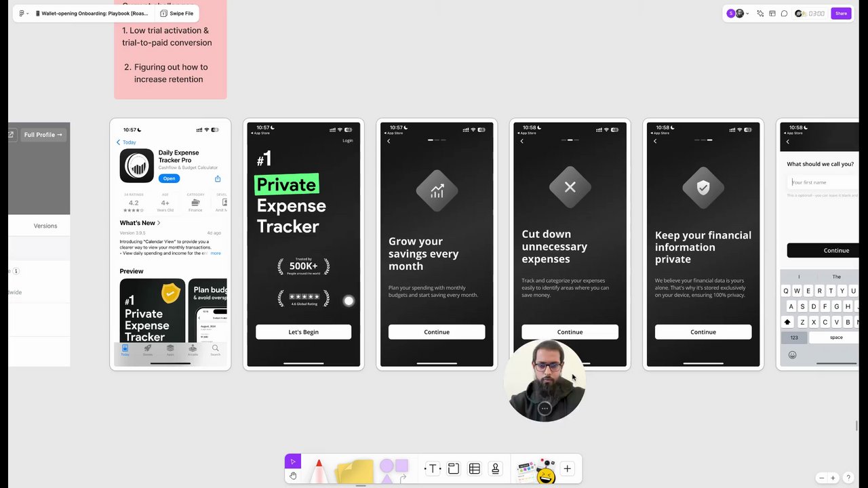Select the Text tool

pyautogui.click(x=432, y=468)
